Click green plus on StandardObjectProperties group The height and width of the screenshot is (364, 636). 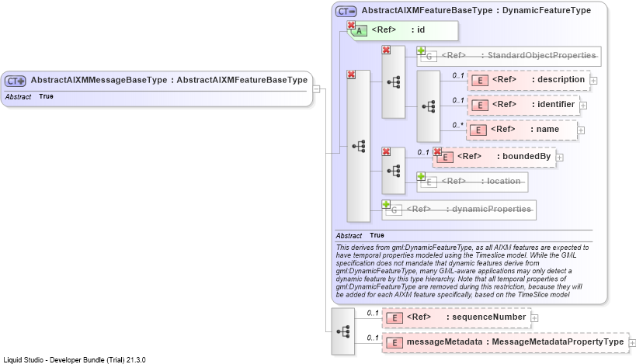[x=421, y=50]
